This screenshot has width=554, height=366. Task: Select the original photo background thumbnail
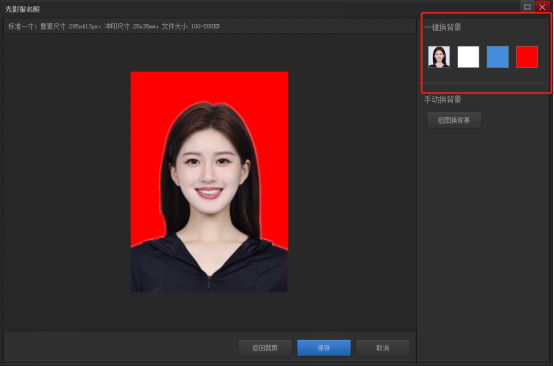click(439, 57)
